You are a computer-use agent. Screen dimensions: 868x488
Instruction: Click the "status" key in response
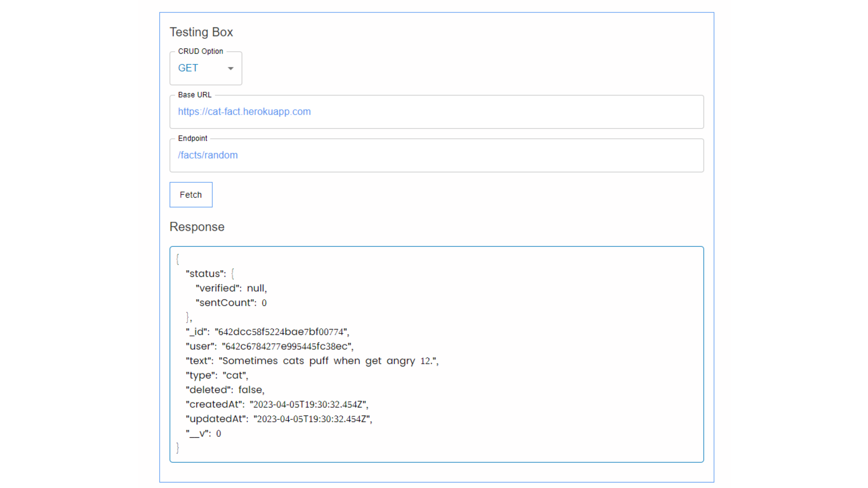(x=205, y=274)
